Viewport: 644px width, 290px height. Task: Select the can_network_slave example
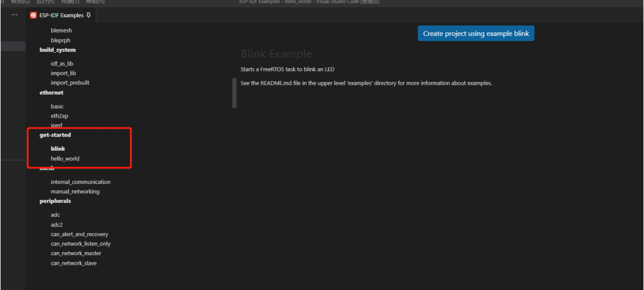point(73,263)
